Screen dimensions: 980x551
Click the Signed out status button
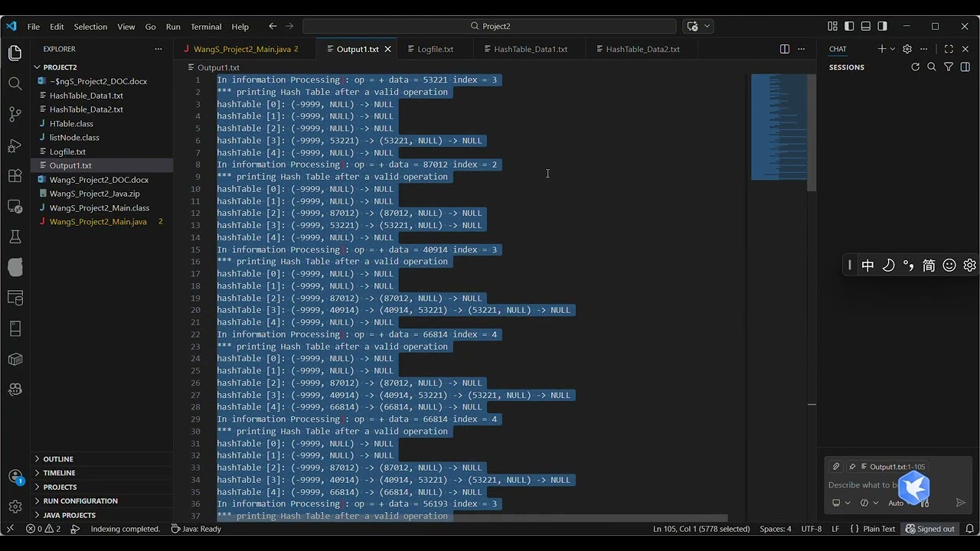[x=929, y=529]
